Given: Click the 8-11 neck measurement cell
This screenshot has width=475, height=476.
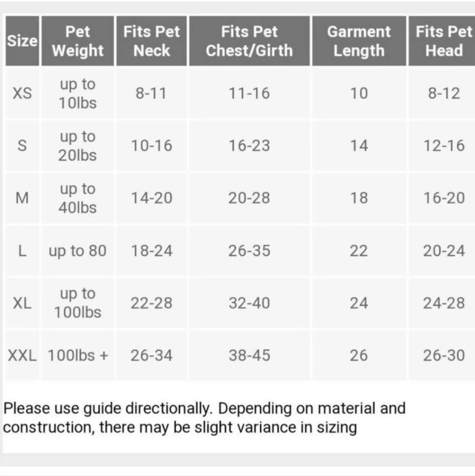Looking at the screenshot, I should (x=152, y=93).
